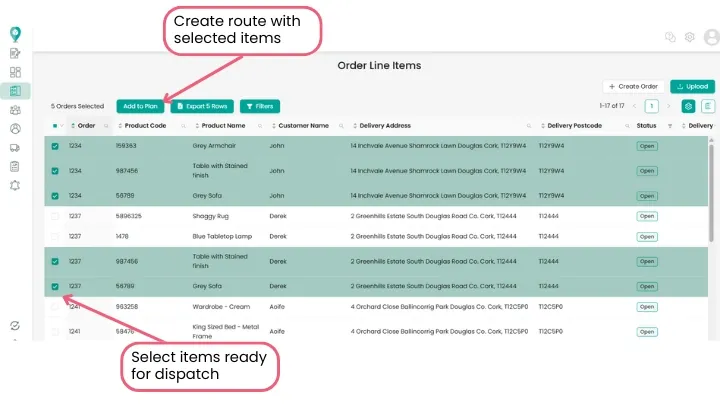The image size is (720, 405).
Task: Go to page 1 in pagination
Action: (651, 106)
